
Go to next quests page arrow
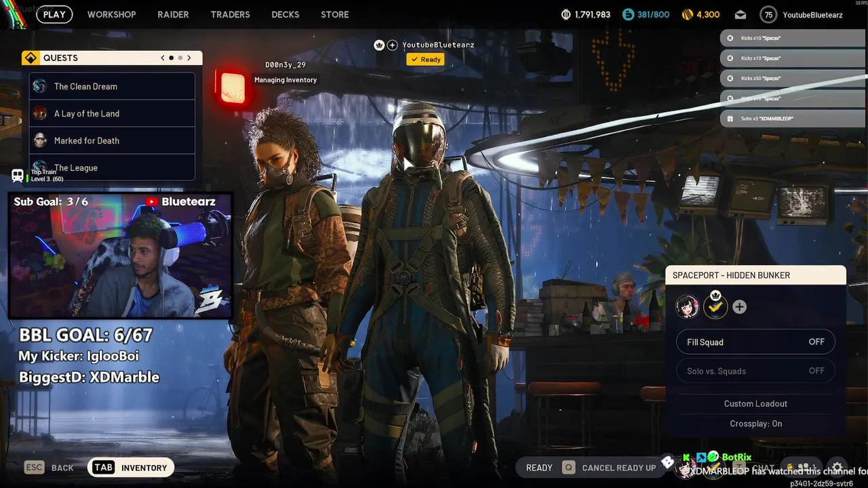189,58
